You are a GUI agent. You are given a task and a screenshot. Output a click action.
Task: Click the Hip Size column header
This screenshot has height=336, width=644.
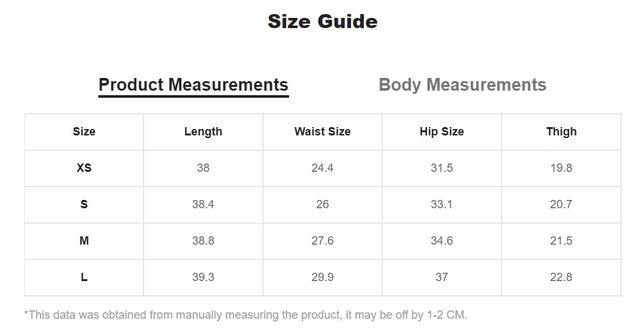(x=442, y=132)
